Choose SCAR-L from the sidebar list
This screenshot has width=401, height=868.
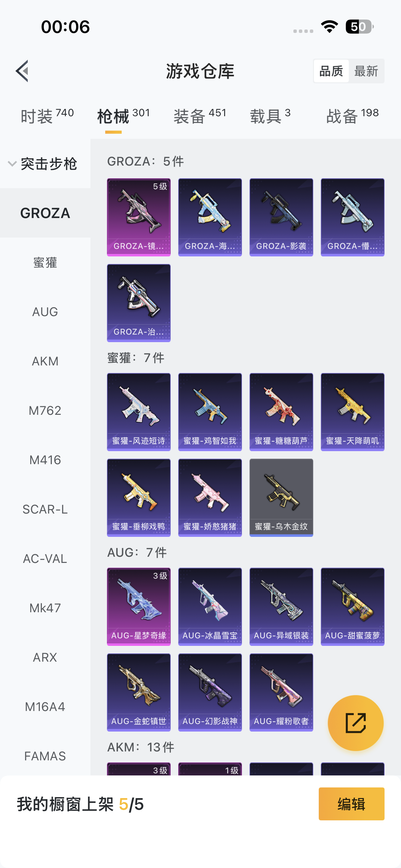[x=45, y=509]
